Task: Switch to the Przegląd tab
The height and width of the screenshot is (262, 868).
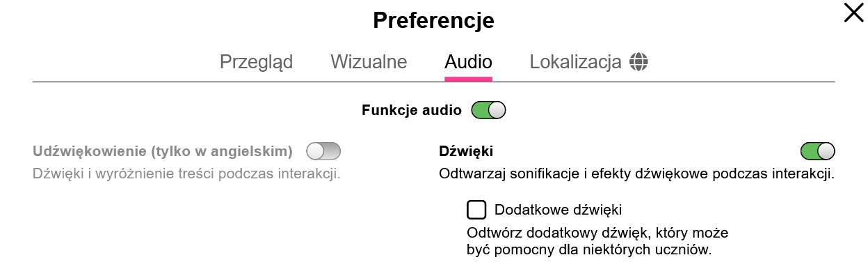Action: click(x=256, y=62)
